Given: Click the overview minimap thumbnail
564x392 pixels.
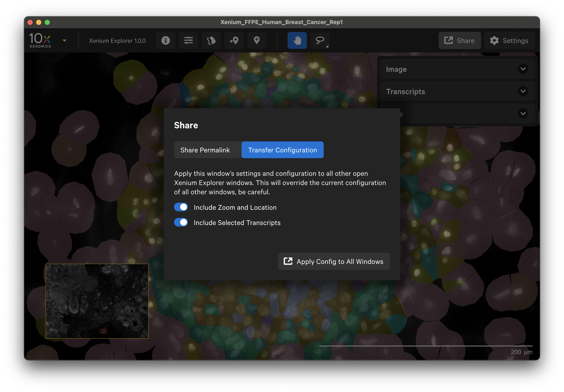Looking at the screenshot, I should pyautogui.click(x=97, y=301).
